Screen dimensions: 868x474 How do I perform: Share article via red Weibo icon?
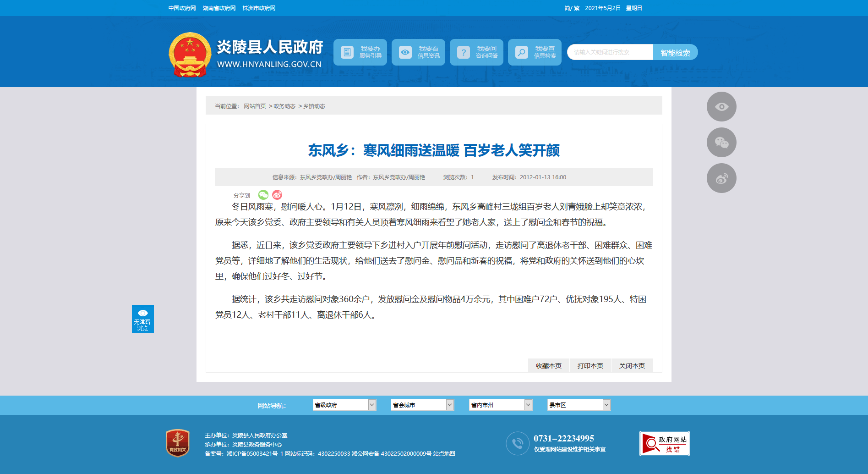point(277,195)
